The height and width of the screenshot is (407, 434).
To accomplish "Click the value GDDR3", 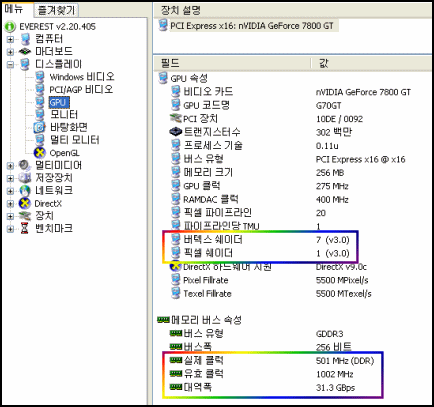I will pyautogui.click(x=329, y=334).
